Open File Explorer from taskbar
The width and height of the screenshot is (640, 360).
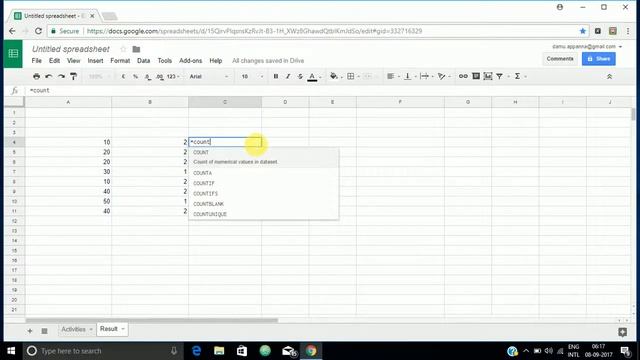click(x=219, y=351)
